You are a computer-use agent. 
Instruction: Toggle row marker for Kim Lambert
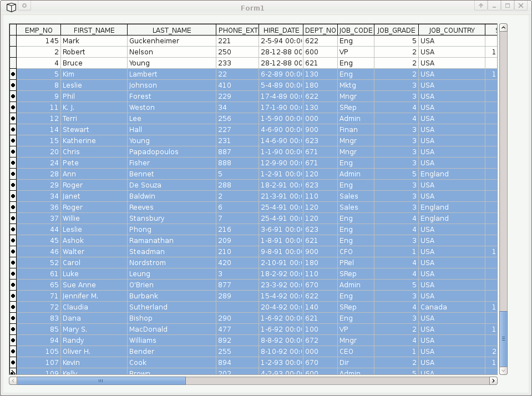tap(13, 74)
